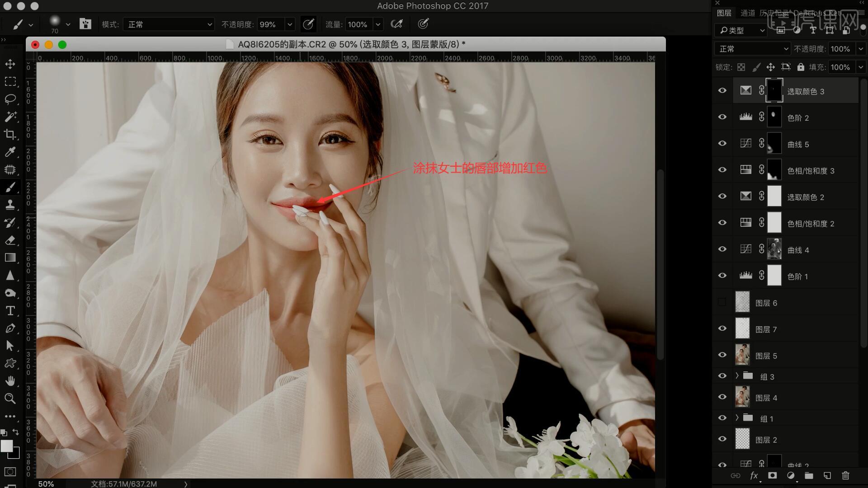Switch to the 通道 tab
The height and width of the screenshot is (488, 868).
click(747, 13)
